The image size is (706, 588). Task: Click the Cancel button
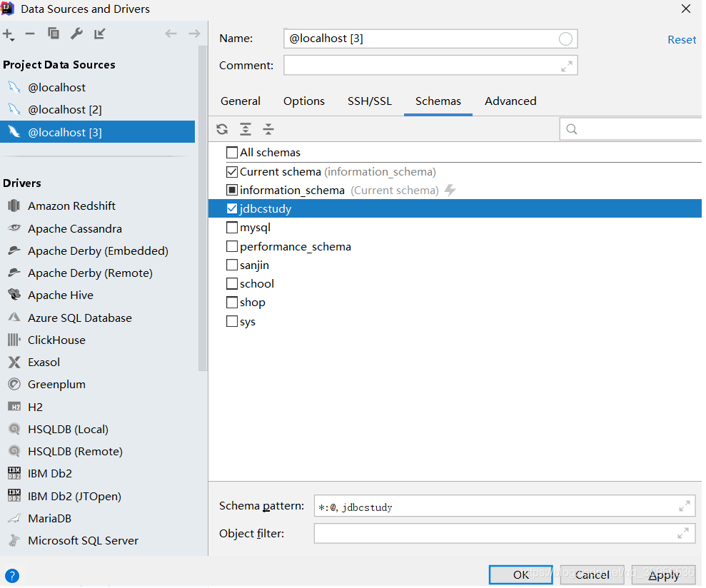592,575
